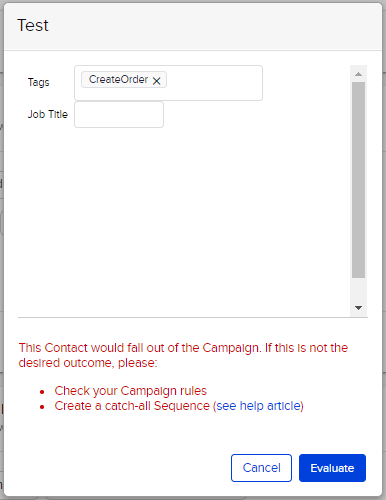Click Check your Campaign rules bullet text

131,391
